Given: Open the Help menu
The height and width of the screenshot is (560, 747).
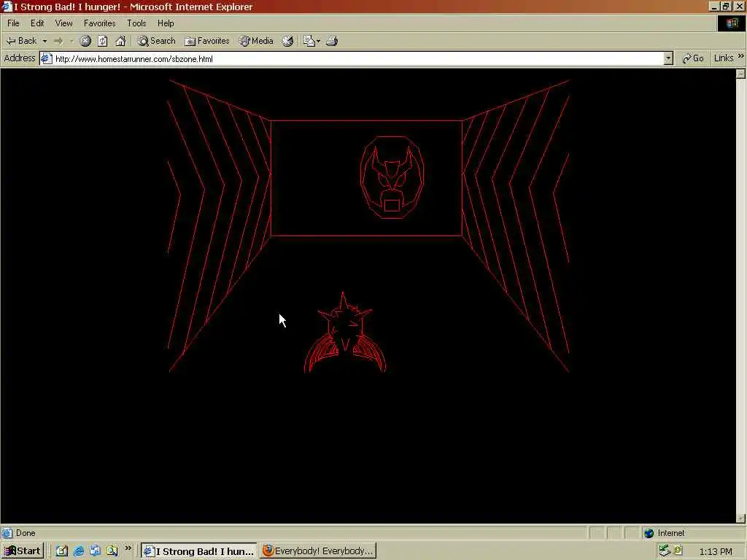Looking at the screenshot, I should click(x=166, y=23).
